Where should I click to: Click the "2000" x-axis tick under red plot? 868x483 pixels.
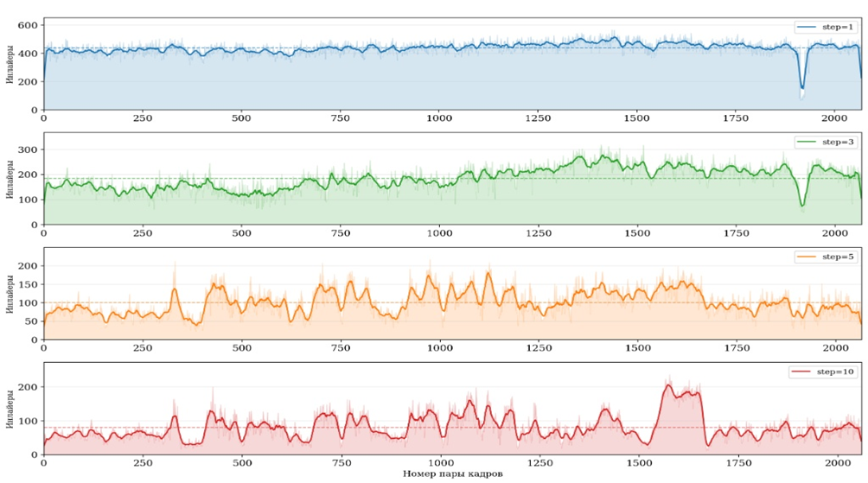[x=835, y=463]
